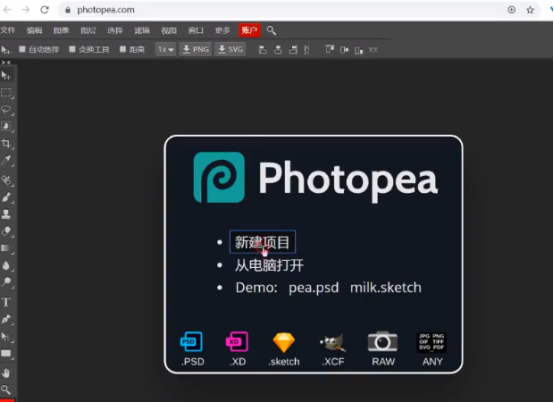This screenshot has width=554, height=403.
Task: Select the Path Select tool
Action: (x=6, y=336)
